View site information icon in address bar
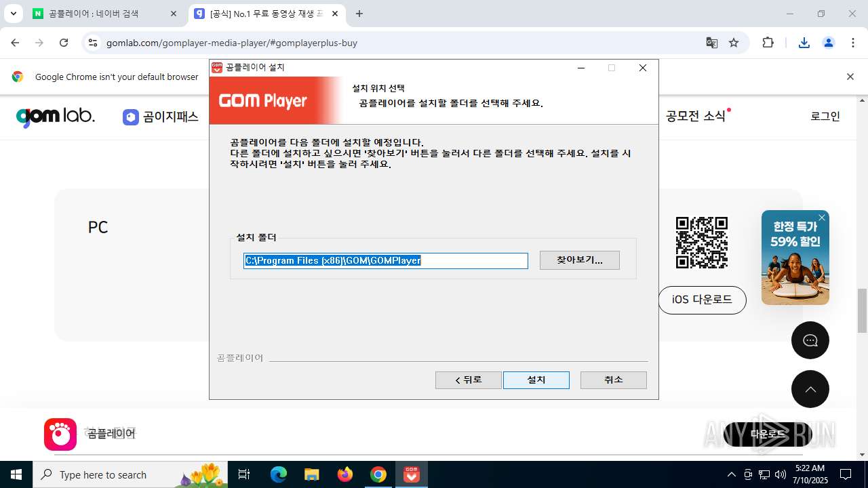The height and width of the screenshot is (488, 868). click(93, 43)
